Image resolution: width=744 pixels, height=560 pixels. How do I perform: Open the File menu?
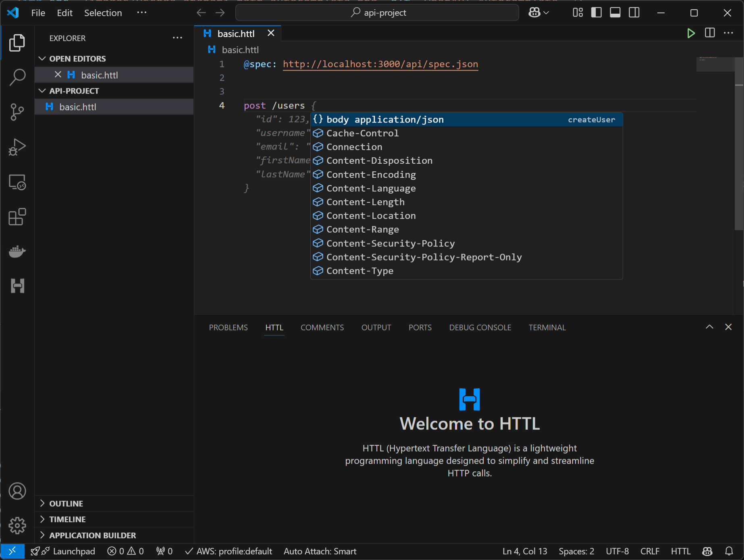point(38,13)
